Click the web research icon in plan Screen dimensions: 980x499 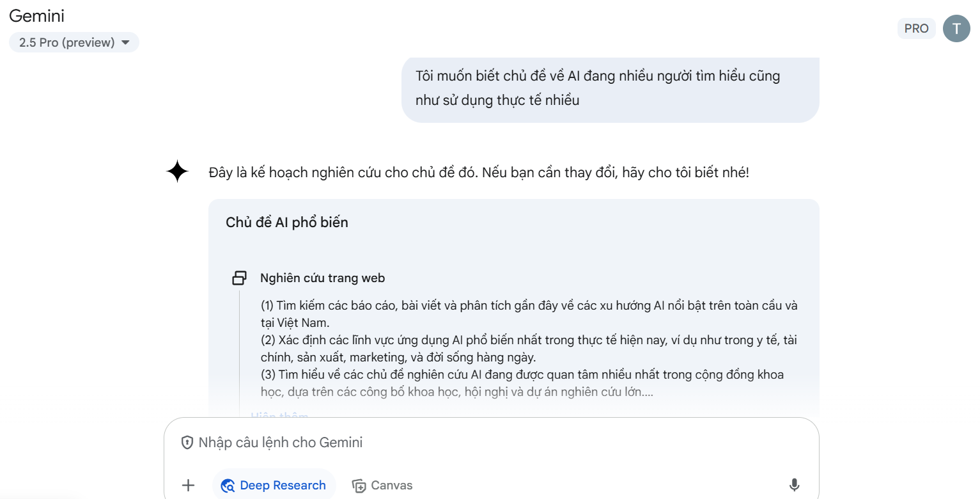pyautogui.click(x=239, y=278)
